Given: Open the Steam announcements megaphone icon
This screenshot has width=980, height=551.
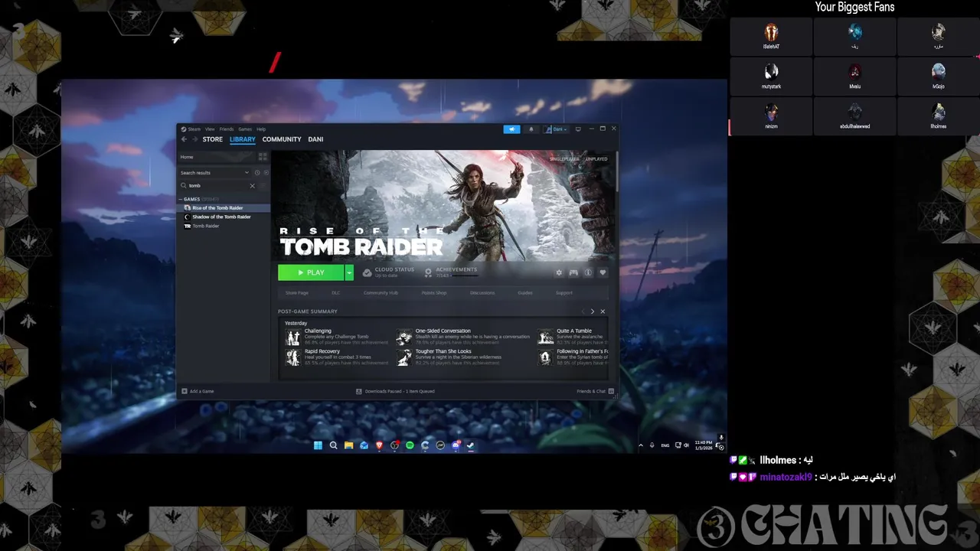Looking at the screenshot, I should (x=512, y=129).
